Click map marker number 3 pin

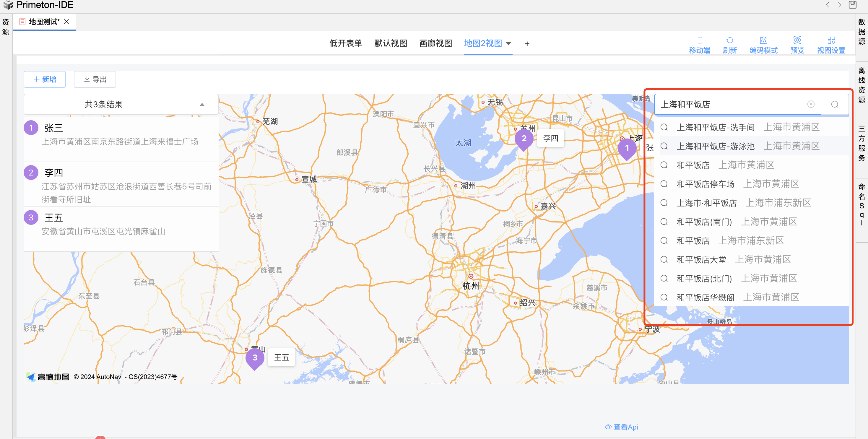255,358
